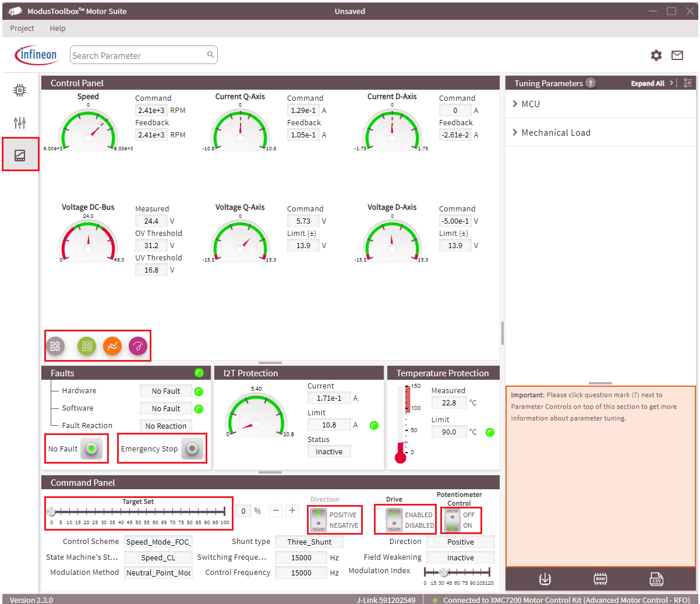Open the Direction Positive box
The image size is (700, 604).
(x=461, y=542)
